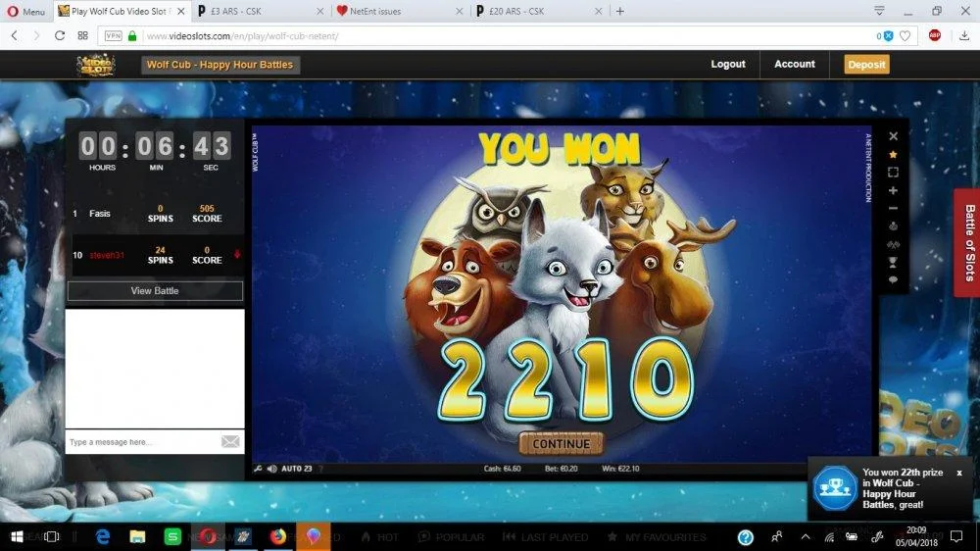The image size is (980, 551).
Task: Reload the page
Action: (60, 35)
